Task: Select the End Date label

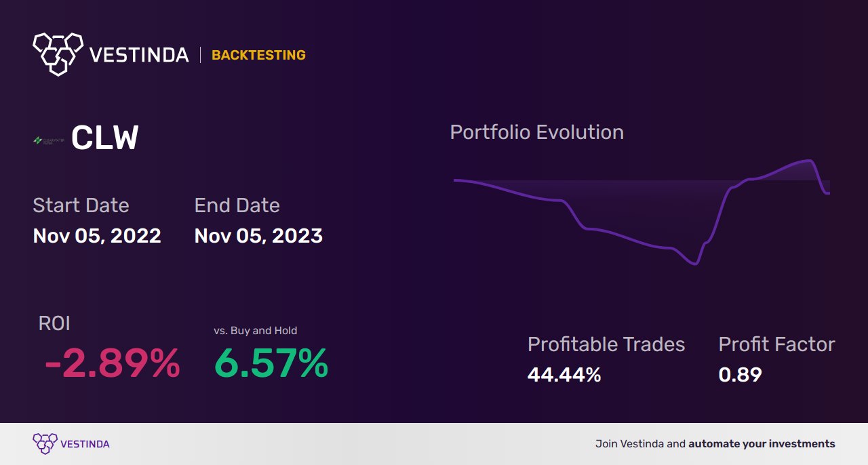Action: pyautogui.click(x=237, y=205)
